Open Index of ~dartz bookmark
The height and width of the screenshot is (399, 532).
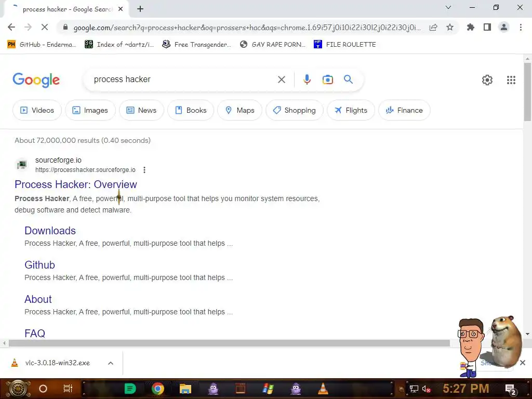point(119,45)
